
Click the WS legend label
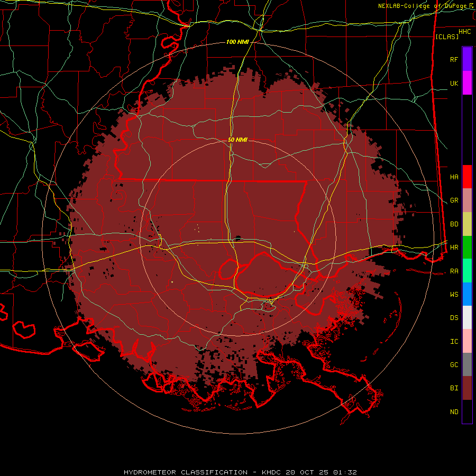454,295
